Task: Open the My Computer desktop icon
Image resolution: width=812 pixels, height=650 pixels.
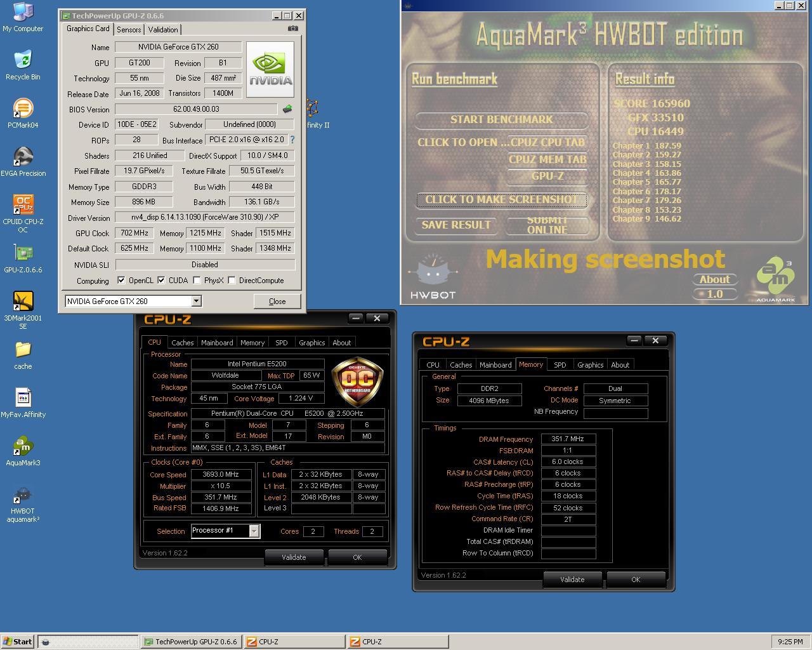Action: 23,17
